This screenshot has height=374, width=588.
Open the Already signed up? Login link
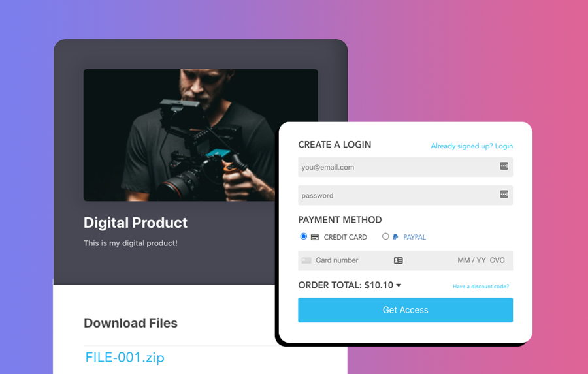(x=472, y=146)
